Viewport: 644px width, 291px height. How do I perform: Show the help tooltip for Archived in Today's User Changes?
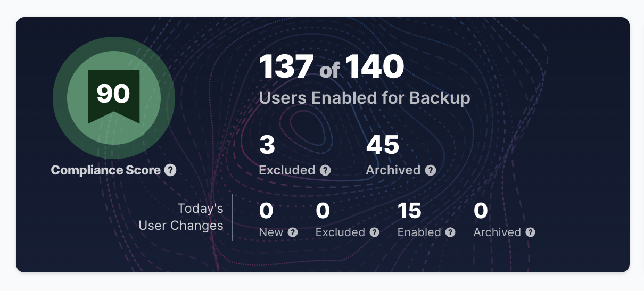point(530,232)
